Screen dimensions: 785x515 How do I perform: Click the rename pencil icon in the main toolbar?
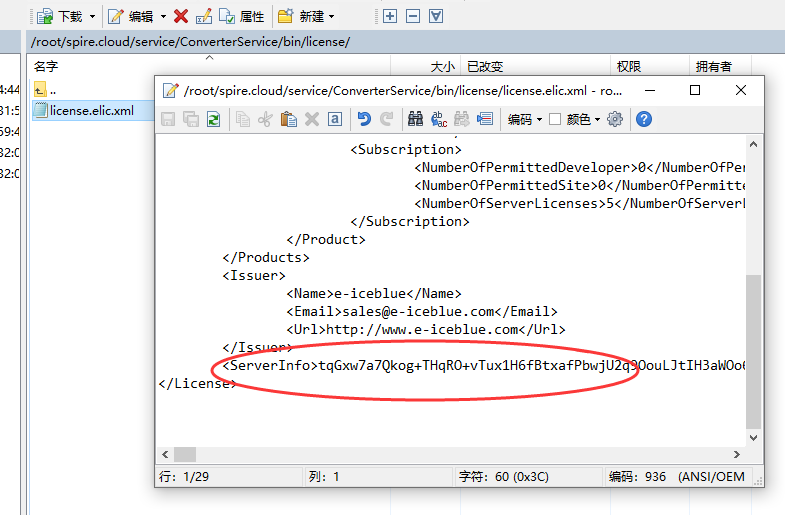coord(204,17)
